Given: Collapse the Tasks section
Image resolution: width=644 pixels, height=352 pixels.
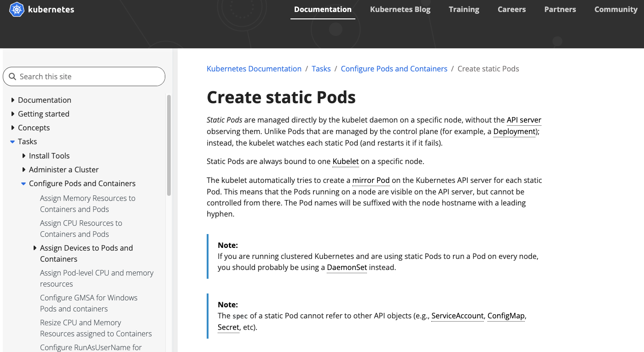Looking at the screenshot, I should [x=13, y=141].
